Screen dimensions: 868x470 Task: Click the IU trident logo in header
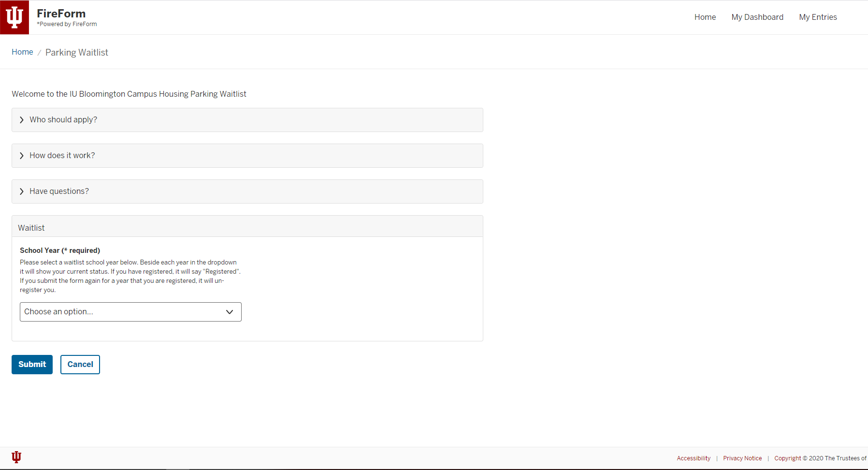[14, 17]
